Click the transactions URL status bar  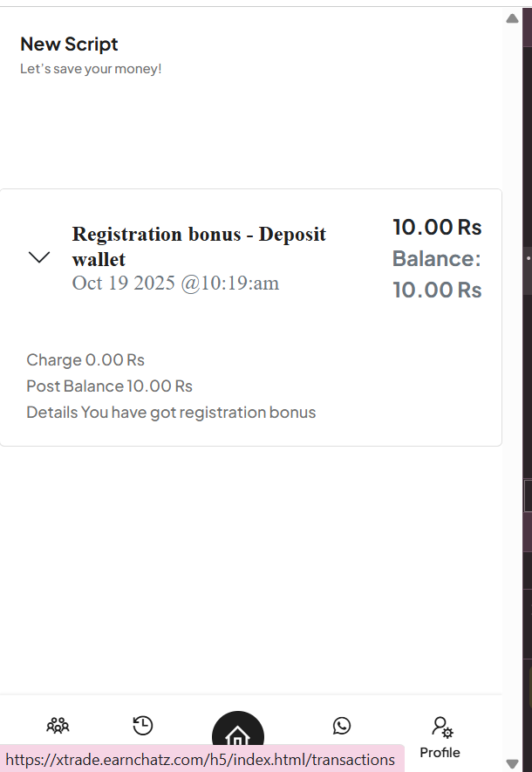(x=201, y=760)
